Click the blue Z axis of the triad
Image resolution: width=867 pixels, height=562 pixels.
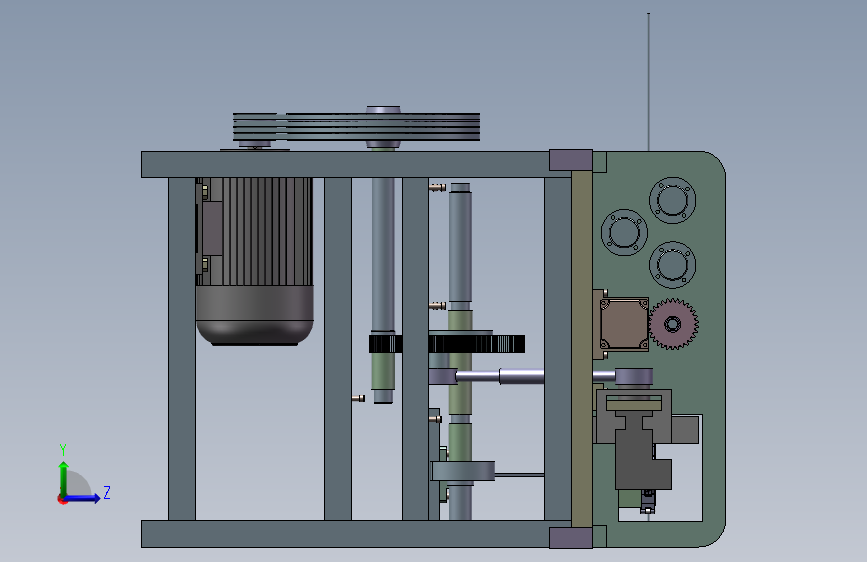(x=83, y=498)
